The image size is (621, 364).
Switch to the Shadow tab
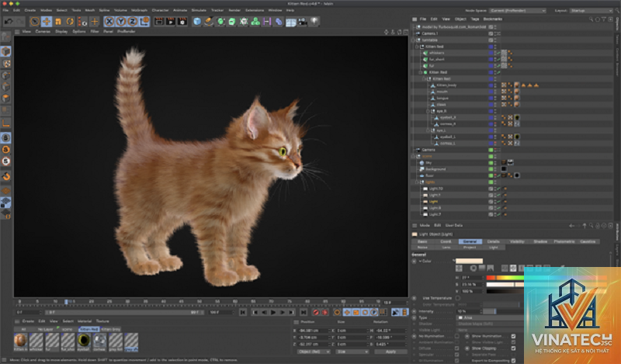coord(540,241)
